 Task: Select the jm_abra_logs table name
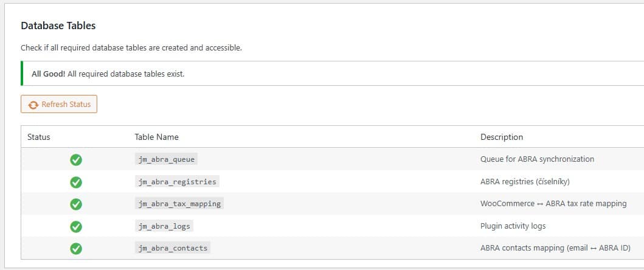pos(164,226)
